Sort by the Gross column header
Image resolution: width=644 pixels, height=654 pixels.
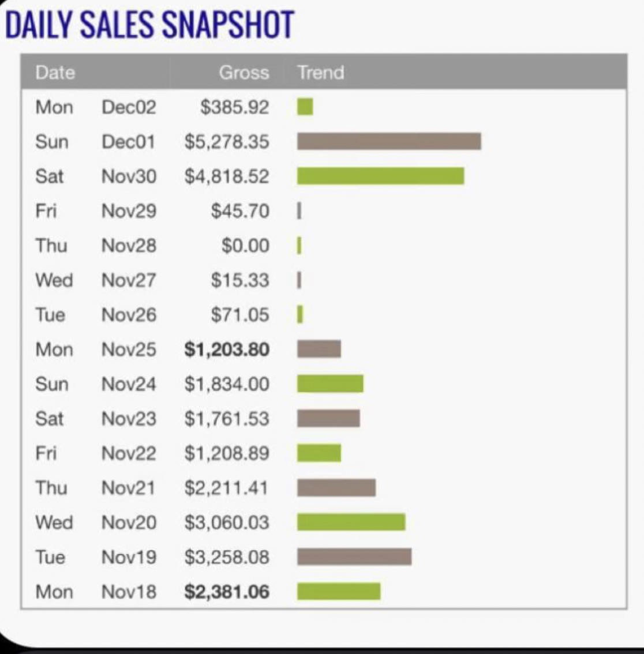244,73
